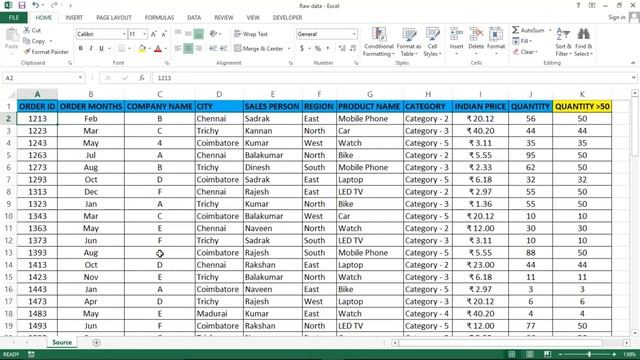The width and height of the screenshot is (640, 360).
Task: Toggle Bold formatting
Action: coord(81,49)
